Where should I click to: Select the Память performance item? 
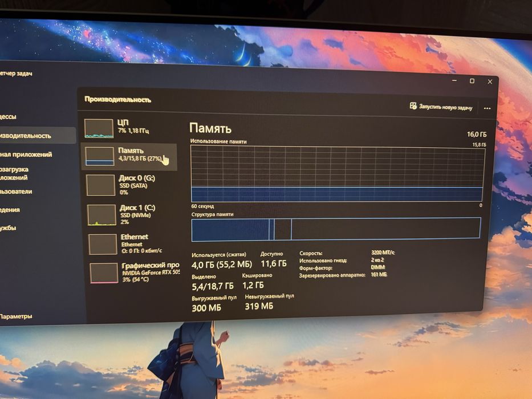[x=129, y=156]
